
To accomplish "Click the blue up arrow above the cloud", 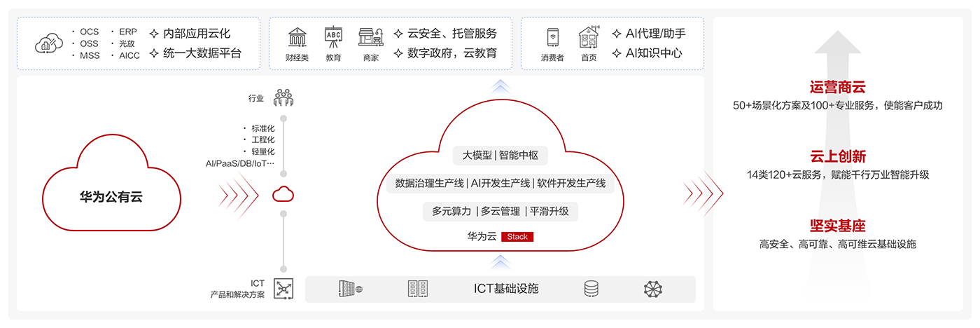I will point(499,86).
